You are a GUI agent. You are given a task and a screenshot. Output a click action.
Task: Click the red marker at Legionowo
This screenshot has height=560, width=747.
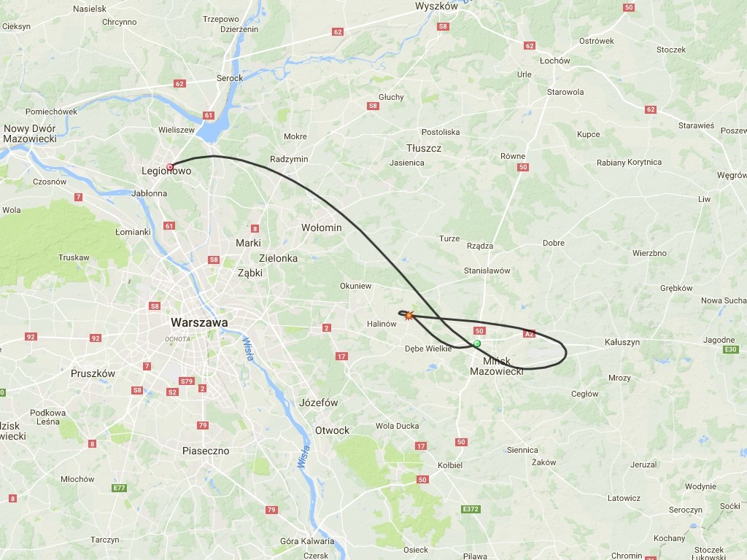pyautogui.click(x=169, y=167)
